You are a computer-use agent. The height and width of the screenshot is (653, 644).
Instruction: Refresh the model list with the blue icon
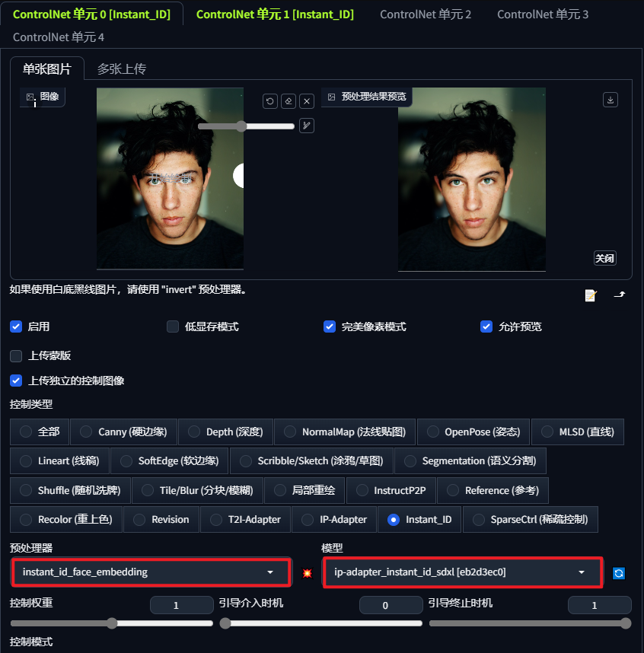pos(619,573)
